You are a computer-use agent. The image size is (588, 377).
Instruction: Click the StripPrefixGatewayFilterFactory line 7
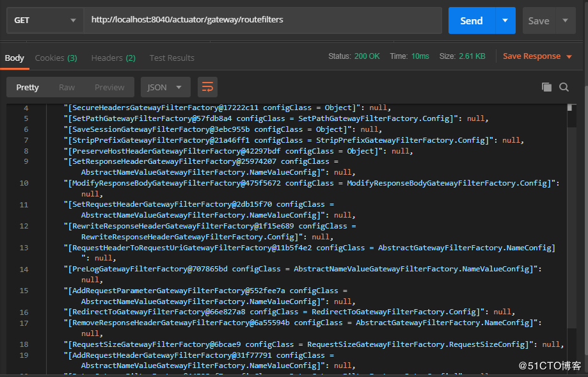(x=294, y=140)
